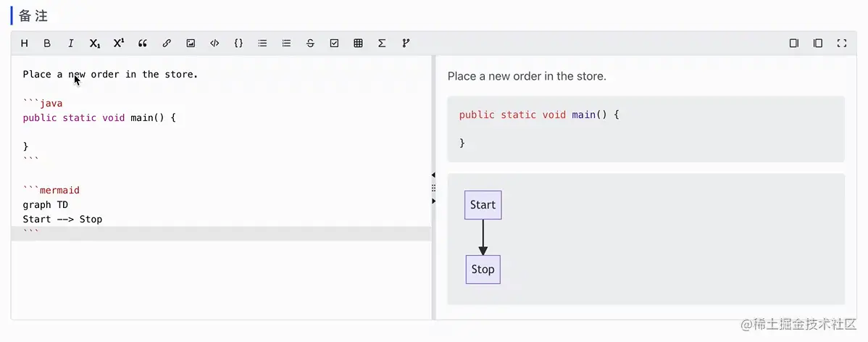
Task: Apply strikethrough formatting
Action: pos(310,43)
